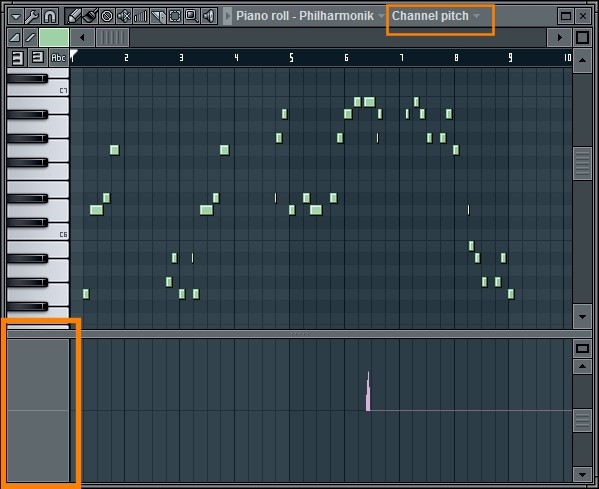The image size is (599, 489).
Task: Jump to bar 6 on the ruler
Action: click(346, 58)
